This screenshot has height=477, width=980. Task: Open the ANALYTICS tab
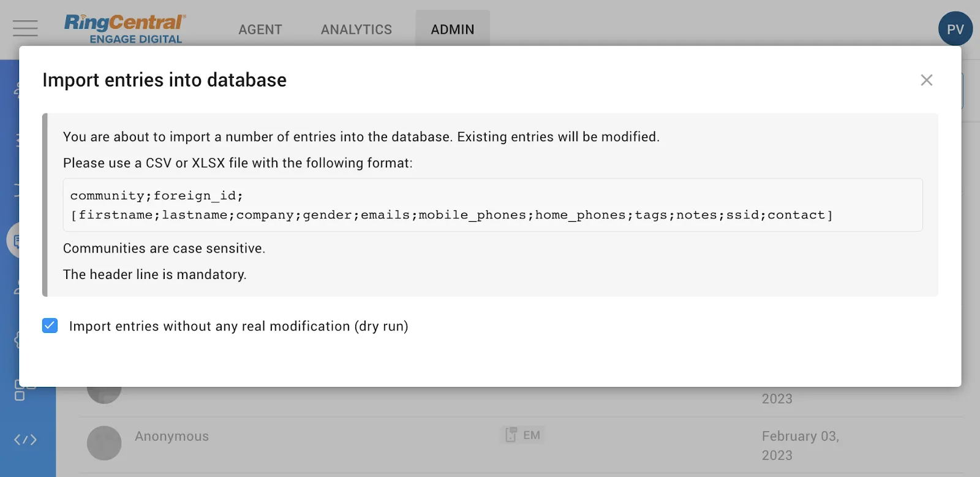click(356, 29)
